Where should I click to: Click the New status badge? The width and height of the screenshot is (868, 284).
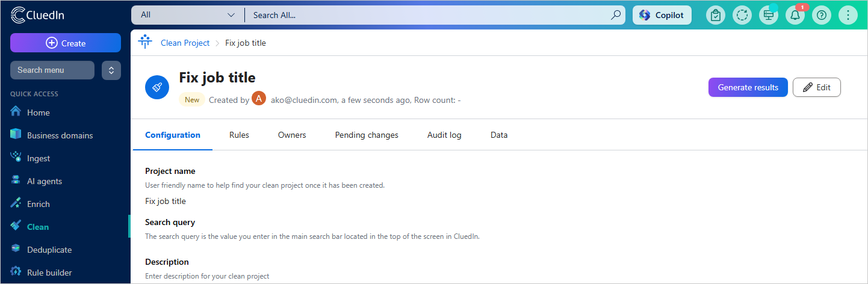tap(192, 100)
